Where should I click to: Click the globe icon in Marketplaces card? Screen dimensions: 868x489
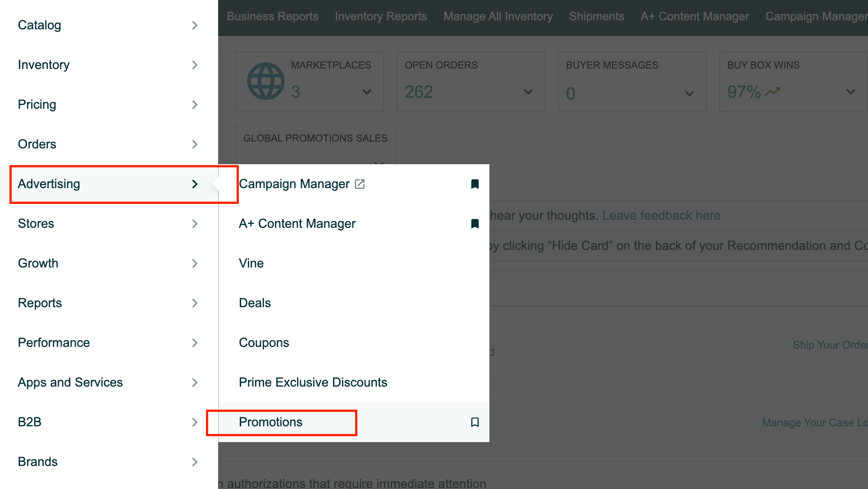coord(266,82)
